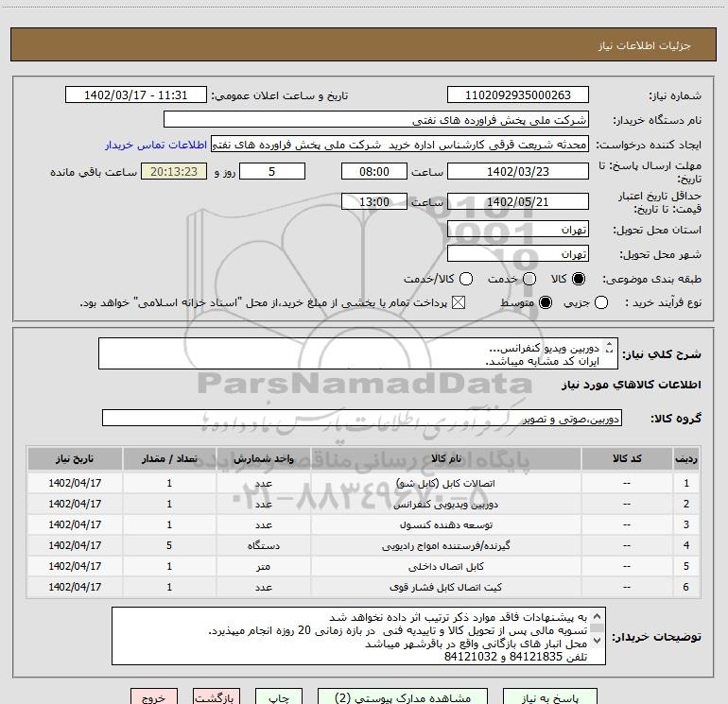
Task: Toggle the اسناد خزانه اسلامی payment checkbox
Action: click(459, 302)
